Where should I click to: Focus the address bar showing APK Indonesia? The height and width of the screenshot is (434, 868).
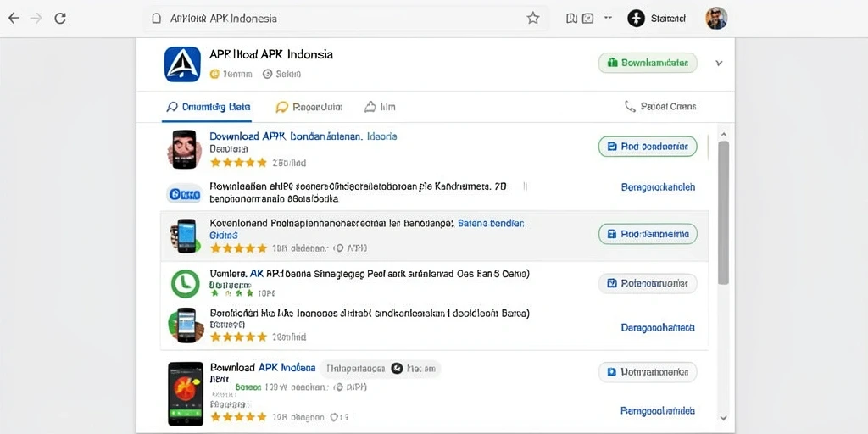pos(346,19)
